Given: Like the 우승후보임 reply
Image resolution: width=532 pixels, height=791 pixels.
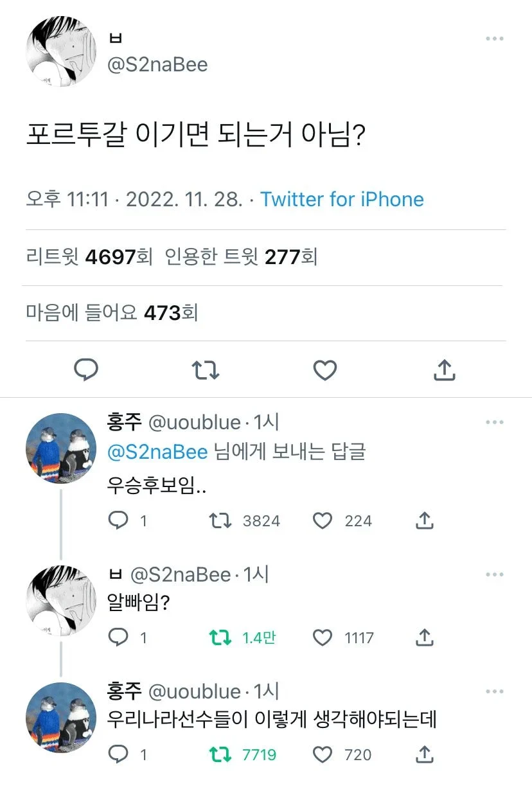Looking at the screenshot, I should point(323,520).
